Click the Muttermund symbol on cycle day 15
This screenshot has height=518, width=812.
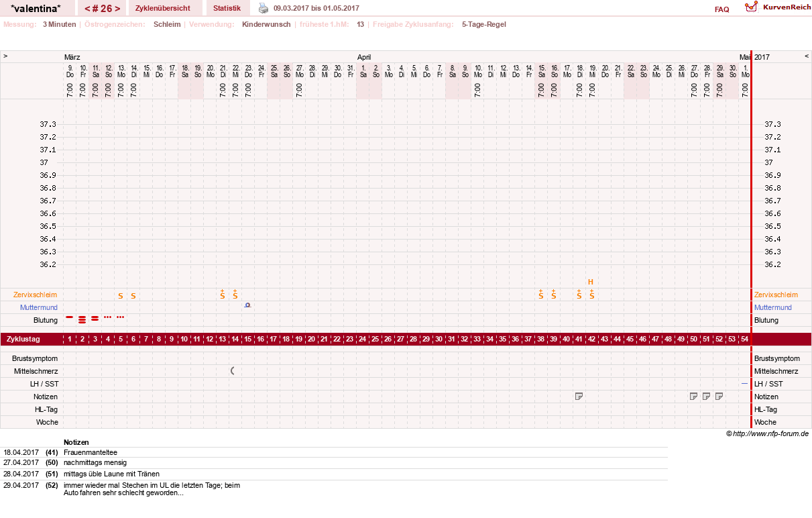point(247,305)
